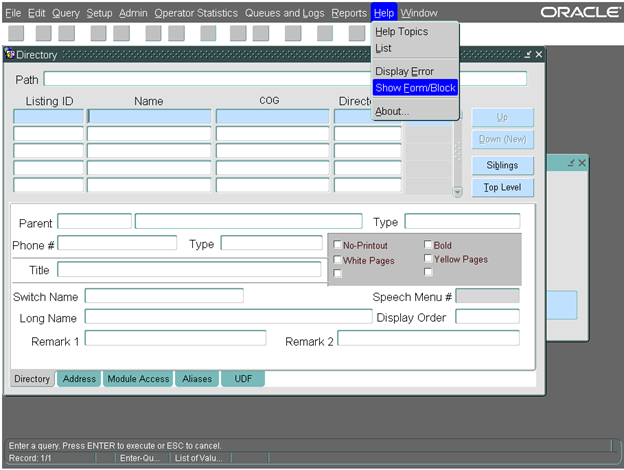Toggle the Yellow Pages checkbox

click(x=428, y=258)
